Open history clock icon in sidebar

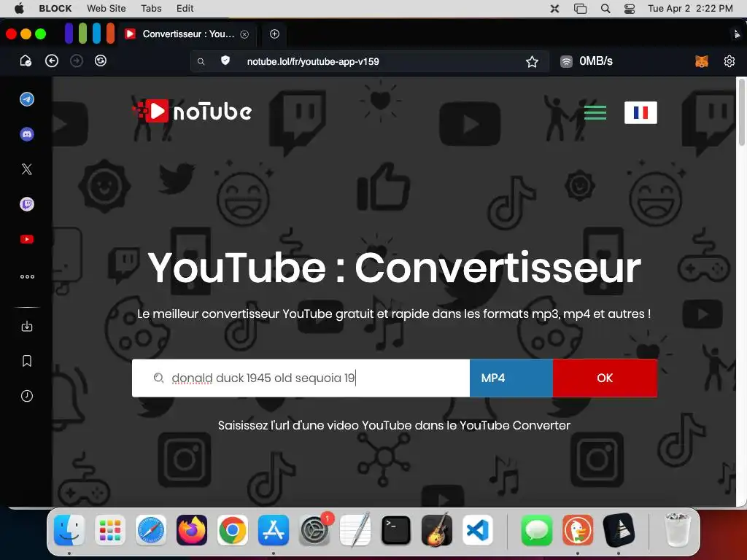click(x=27, y=396)
